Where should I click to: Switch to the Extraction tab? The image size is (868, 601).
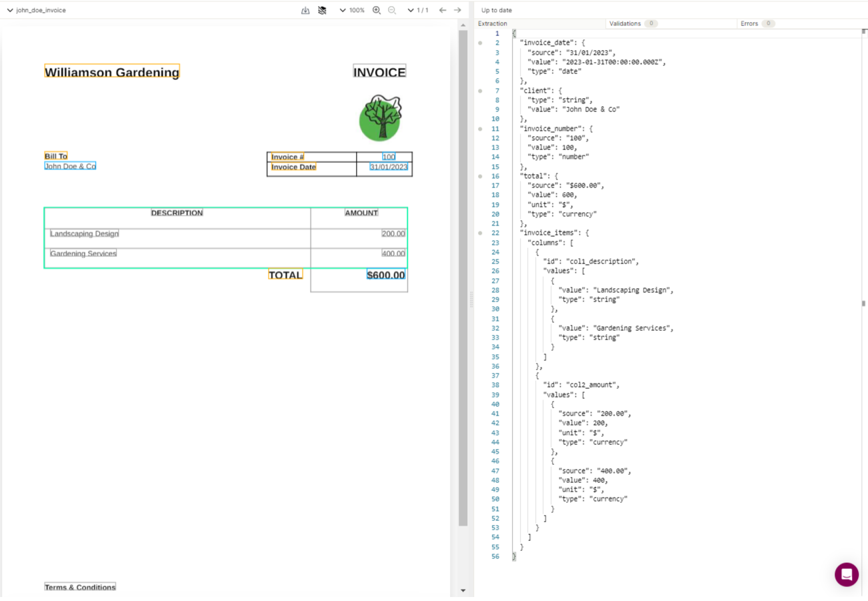pyautogui.click(x=493, y=23)
